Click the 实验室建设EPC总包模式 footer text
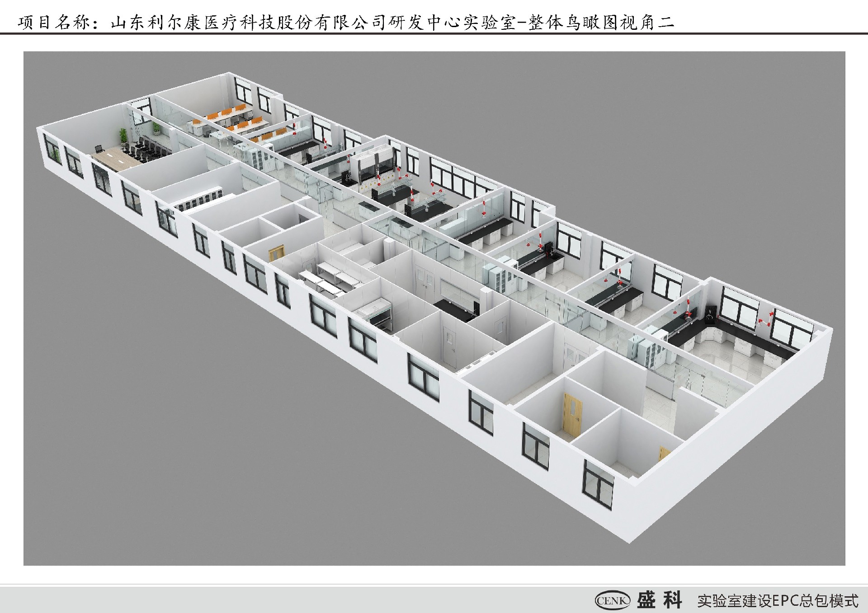 click(778, 601)
